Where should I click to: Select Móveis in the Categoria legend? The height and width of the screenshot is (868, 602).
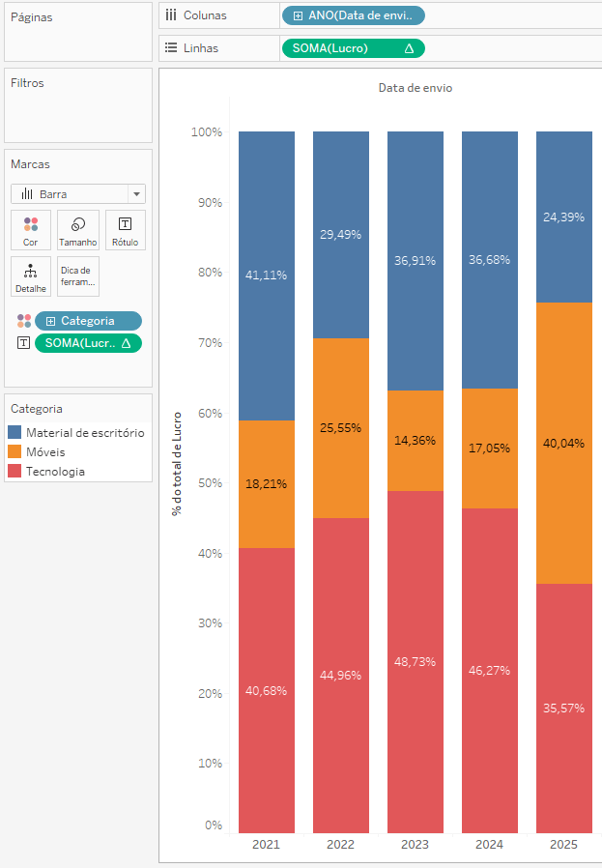click(45, 452)
